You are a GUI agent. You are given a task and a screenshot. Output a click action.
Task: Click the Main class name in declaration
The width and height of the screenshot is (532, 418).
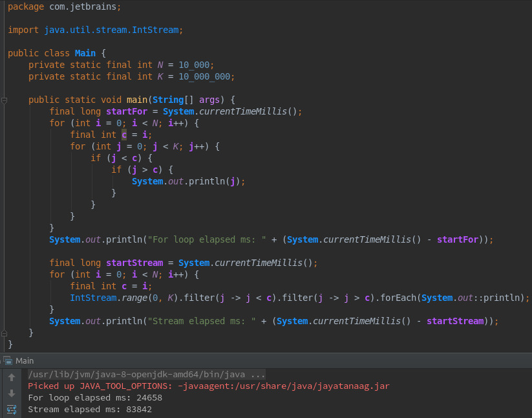click(85, 53)
